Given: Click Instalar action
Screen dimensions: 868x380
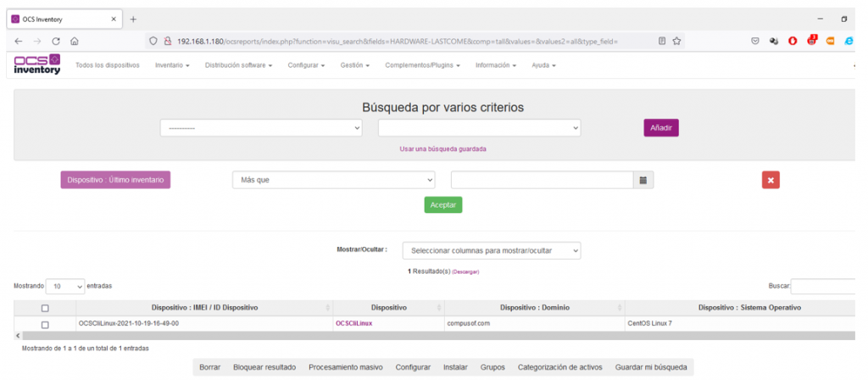Looking at the screenshot, I should 455,367.
